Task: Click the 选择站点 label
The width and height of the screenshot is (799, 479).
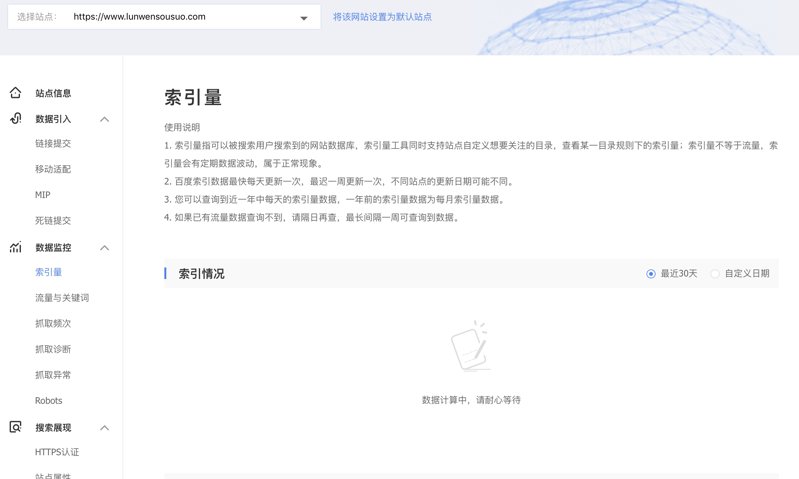Action: [37, 17]
